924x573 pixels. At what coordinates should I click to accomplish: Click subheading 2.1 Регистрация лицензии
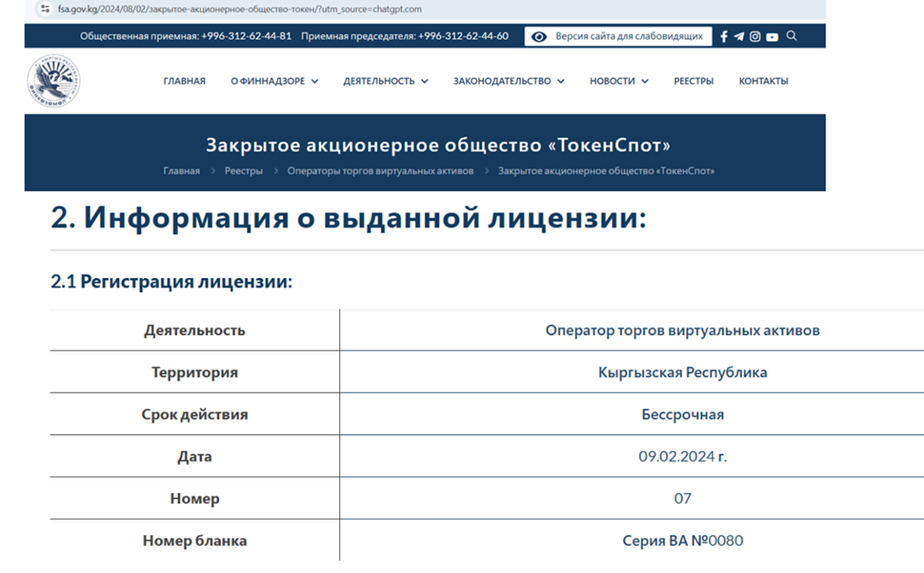tap(172, 282)
